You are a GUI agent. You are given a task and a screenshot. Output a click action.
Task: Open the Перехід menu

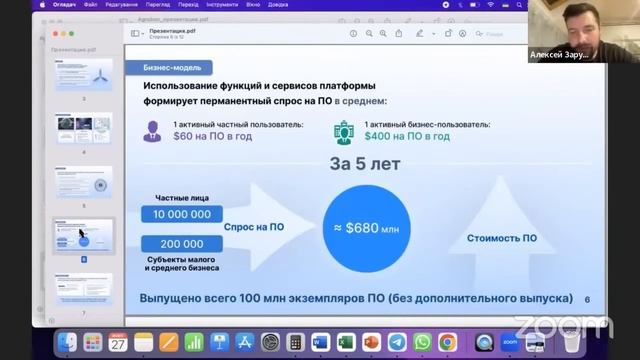(x=188, y=5)
